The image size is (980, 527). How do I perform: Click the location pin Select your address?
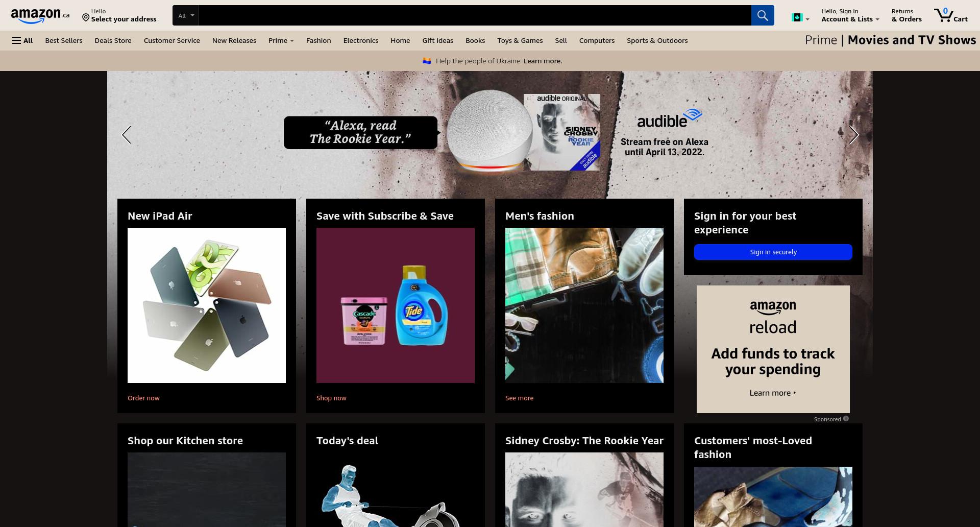(119, 15)
